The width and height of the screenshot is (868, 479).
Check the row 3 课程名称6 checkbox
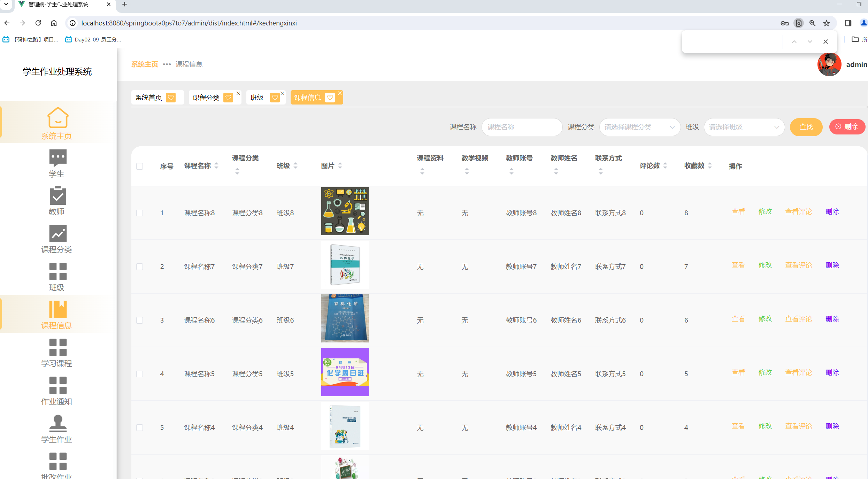coord(139,320)
